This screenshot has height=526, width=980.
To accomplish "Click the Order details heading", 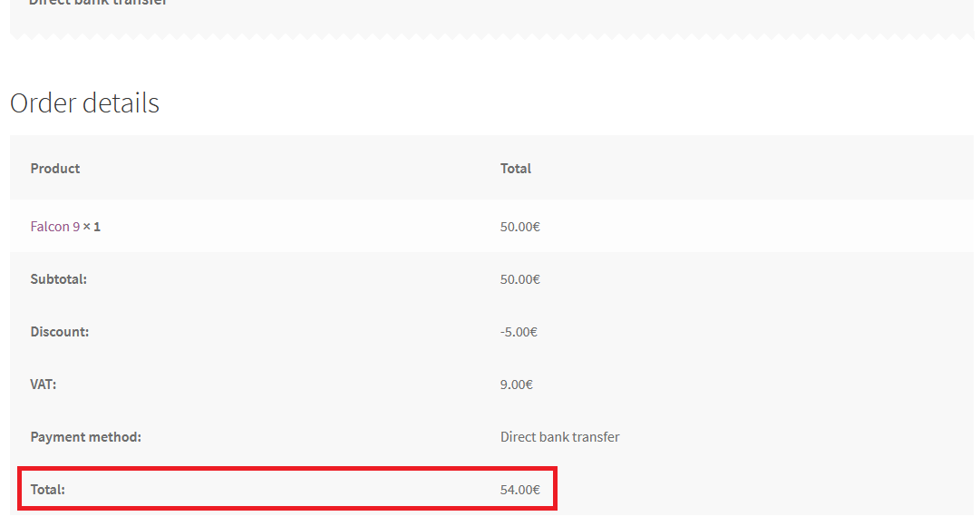I will click(x=84, y=103).
